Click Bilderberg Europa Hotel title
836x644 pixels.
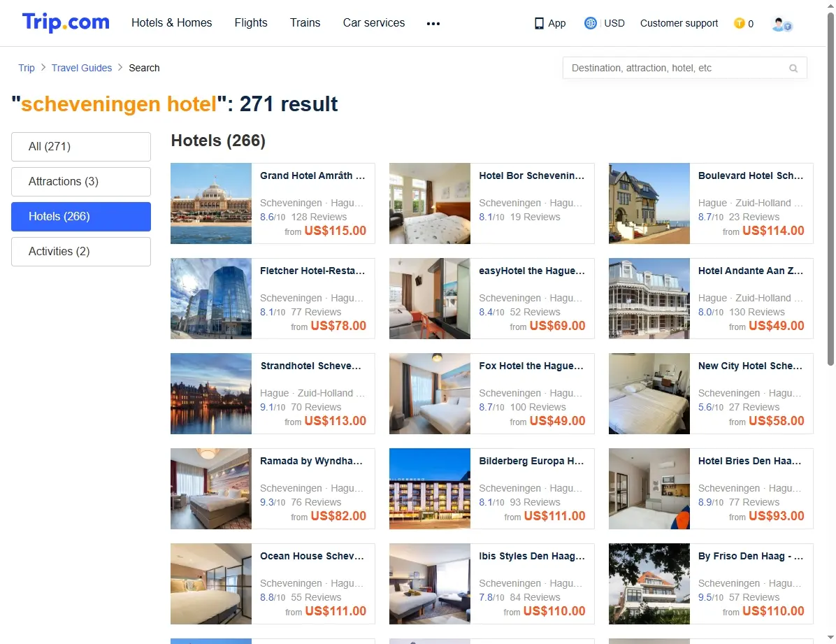coord(531,461)
